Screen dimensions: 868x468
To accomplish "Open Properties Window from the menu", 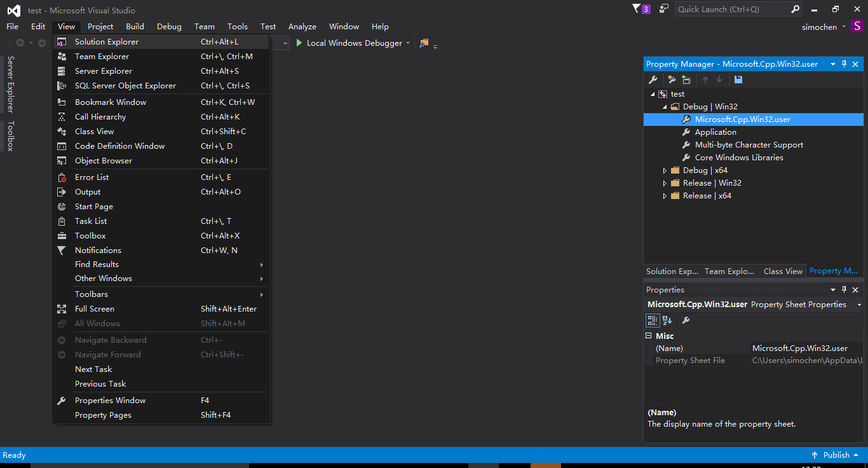I will pos(161,401).
